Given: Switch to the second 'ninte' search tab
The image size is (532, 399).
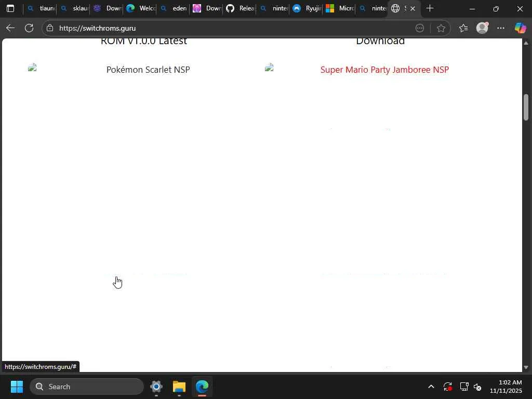Looking at the screenshot, I should 373,8.
